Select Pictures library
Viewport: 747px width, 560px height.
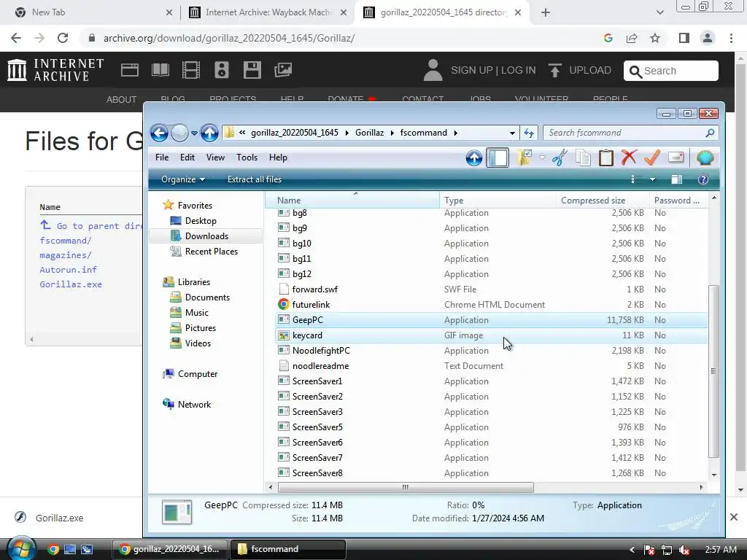coord(200,328)
